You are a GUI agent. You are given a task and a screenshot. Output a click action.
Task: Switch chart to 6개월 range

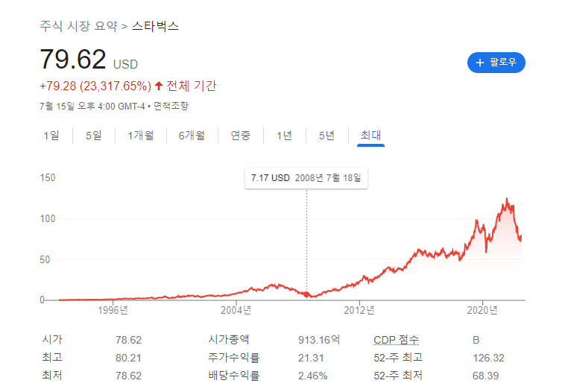coord(192,136)
